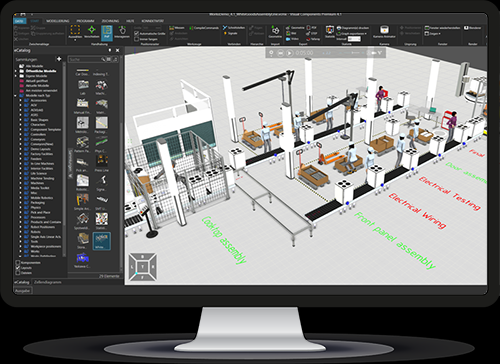This screenshot has width=500, height=364.
Task: Expand the Characters folder in tree
Action: pyautogui.click(x=21, y=125)
